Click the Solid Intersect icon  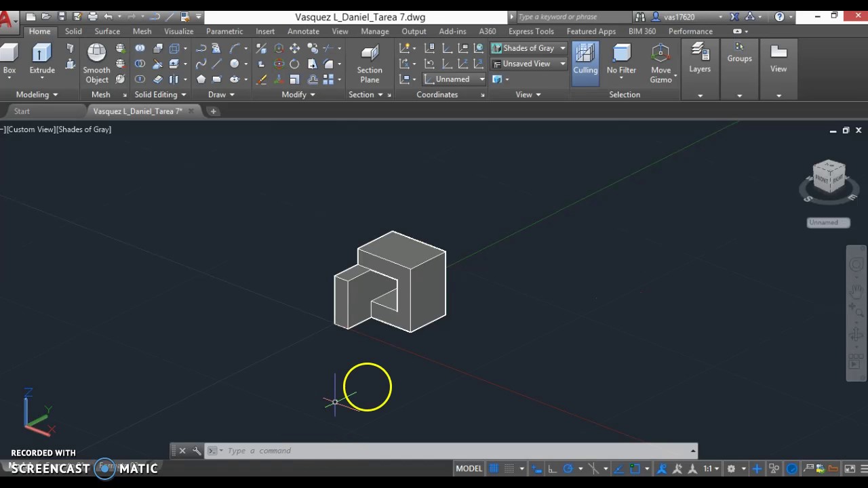[140, 79]
